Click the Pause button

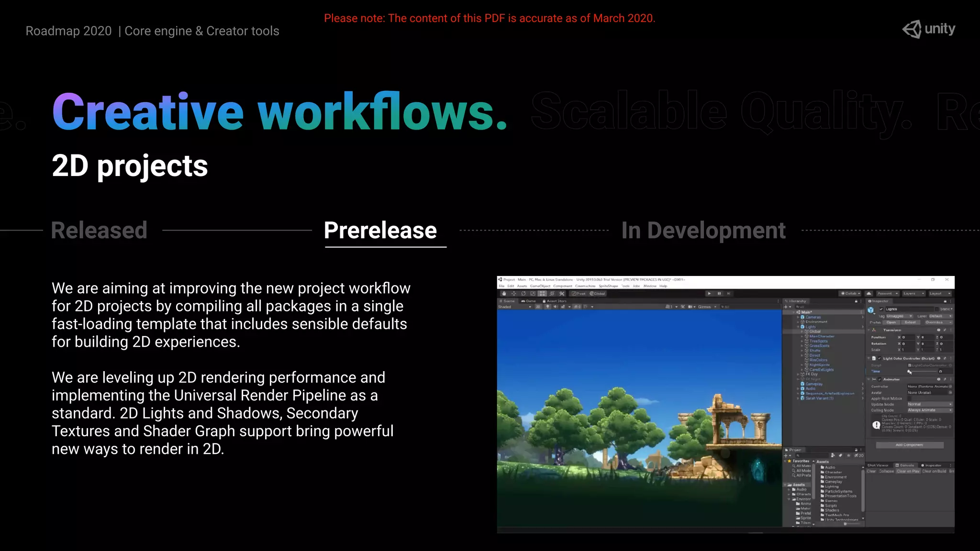[x=719, y=294]
